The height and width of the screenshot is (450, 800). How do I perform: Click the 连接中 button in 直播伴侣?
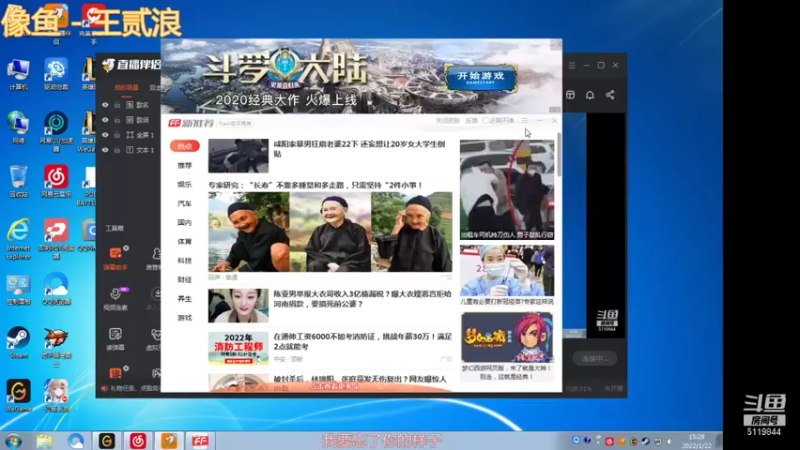click(x=594, y=359)
